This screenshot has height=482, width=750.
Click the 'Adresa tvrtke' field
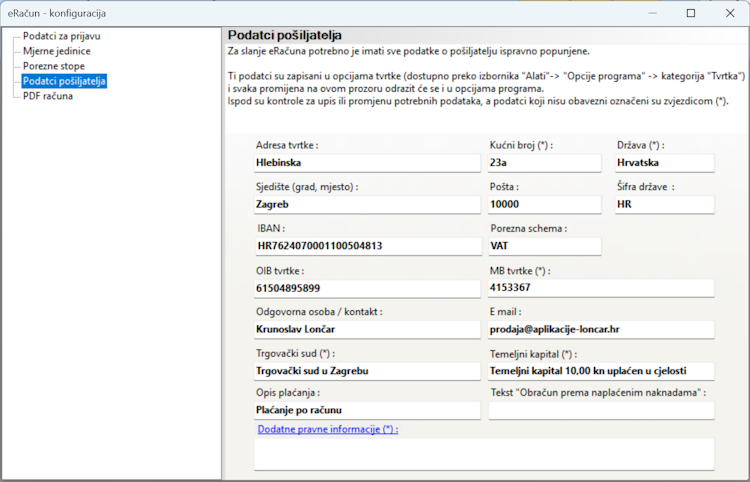(x=367, y=162)
